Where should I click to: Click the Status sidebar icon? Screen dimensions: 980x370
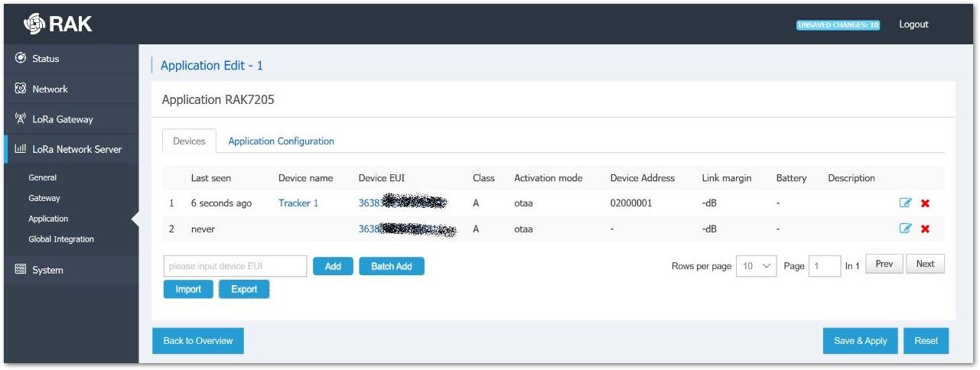tap(21, 58)
